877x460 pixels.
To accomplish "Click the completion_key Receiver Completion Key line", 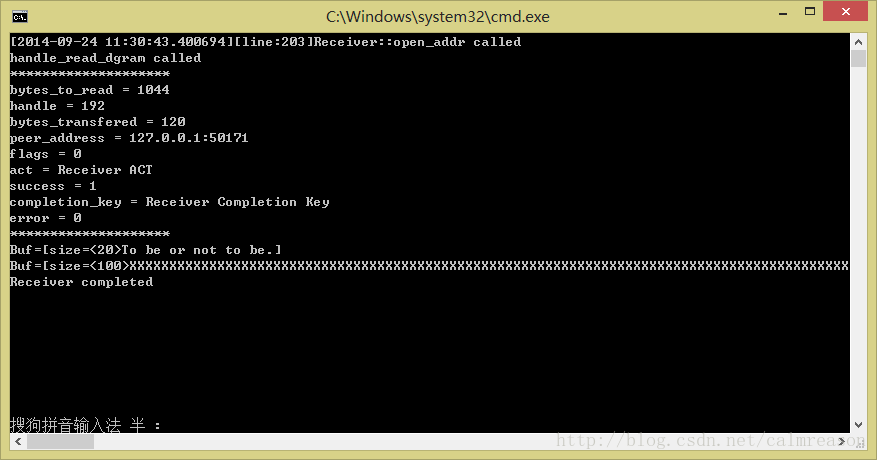I will [x=169, y=202].
